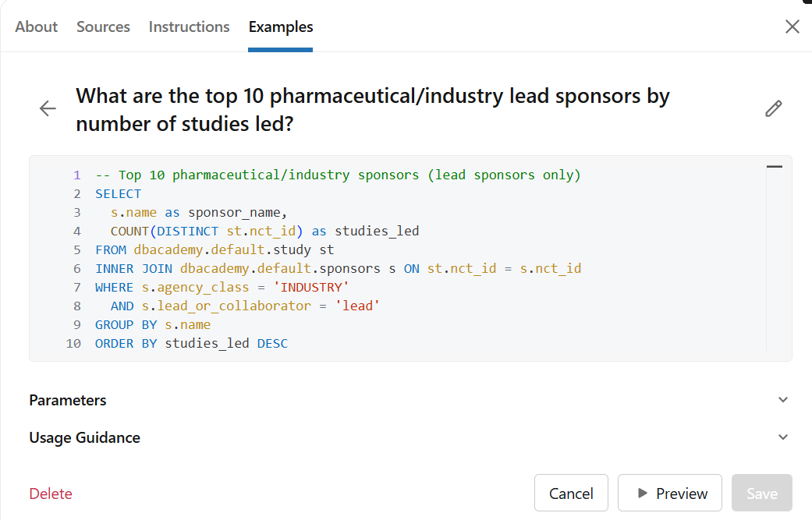
Task: Collapse the SQL code editor minimize bar
Action: click(x=775, y=167)
